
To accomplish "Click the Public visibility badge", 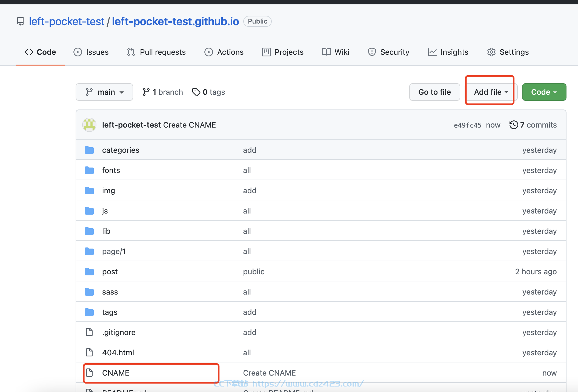I will coord(257,21).
